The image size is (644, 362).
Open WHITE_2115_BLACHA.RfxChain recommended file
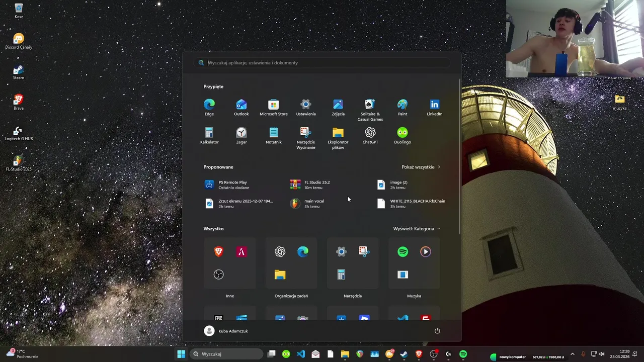(412, 204)
